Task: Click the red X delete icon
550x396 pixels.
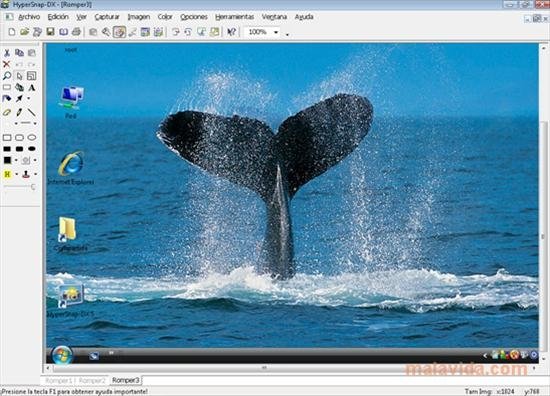Action: pyautogui.click(x=6, y=64)
